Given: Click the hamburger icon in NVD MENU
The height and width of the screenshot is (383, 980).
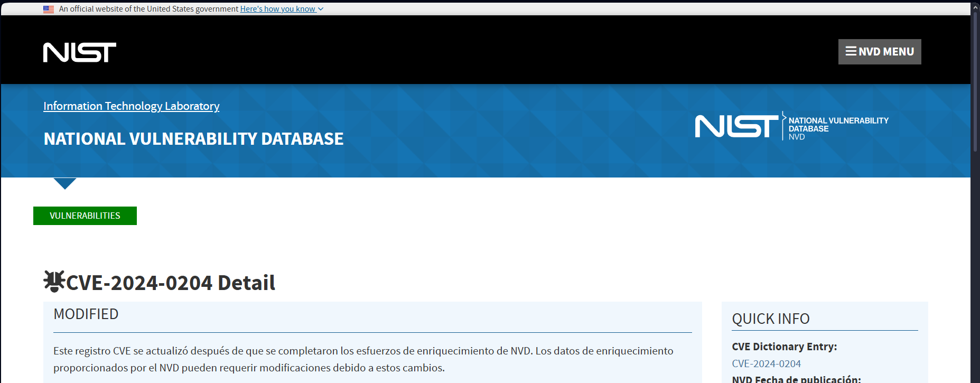Looking at the screenshot, I should point(851,51).
